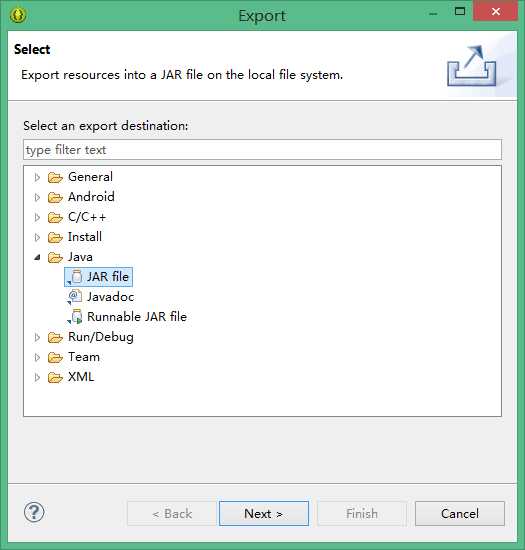Click the Javadoc document icon
Screen dimensions: 525x550
point(75,297)
